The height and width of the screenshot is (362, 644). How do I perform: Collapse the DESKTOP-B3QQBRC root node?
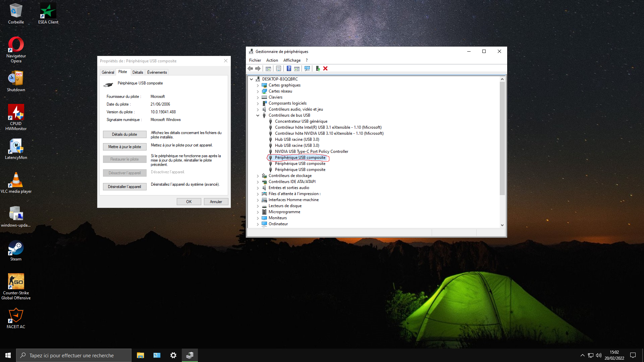coord(251,79)
